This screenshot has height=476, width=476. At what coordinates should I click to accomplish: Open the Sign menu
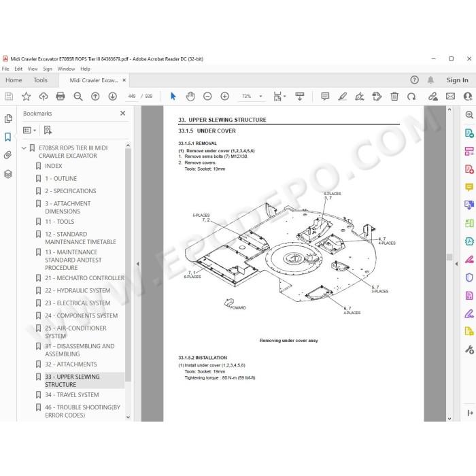click(x=48, y=69)
